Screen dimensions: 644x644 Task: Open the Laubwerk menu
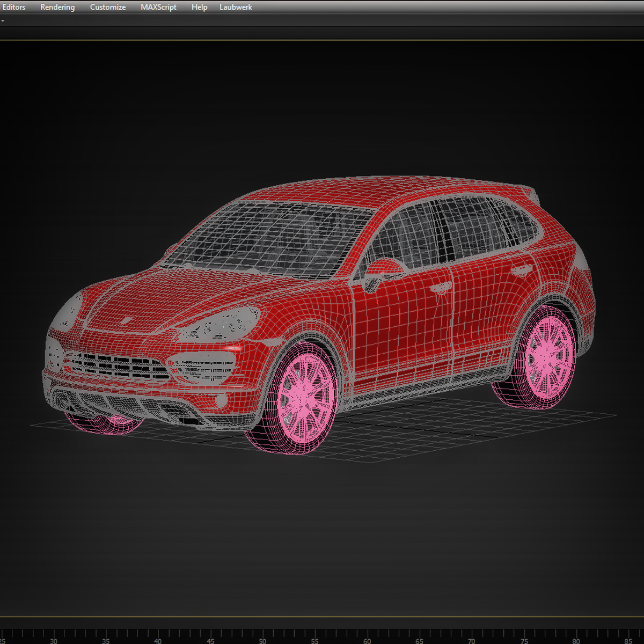236,7
